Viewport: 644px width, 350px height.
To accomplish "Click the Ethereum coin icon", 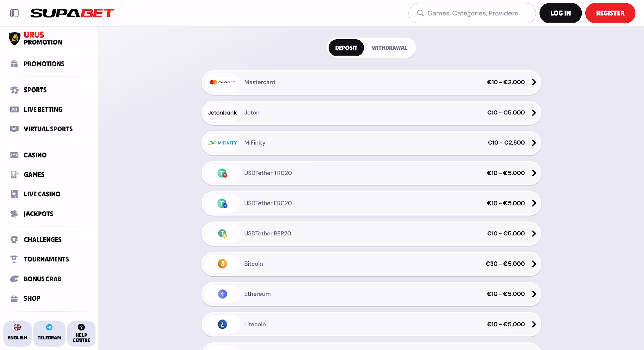I will [222, 294].
